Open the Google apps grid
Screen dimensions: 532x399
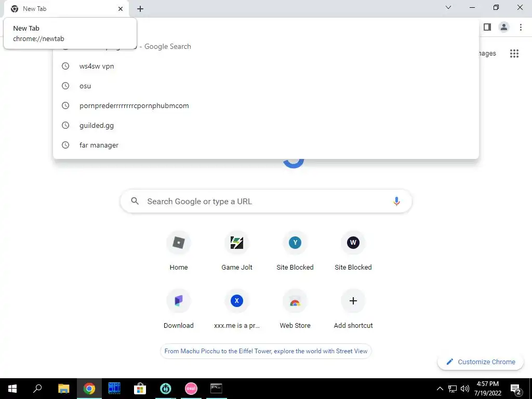(x=514, y=54)
